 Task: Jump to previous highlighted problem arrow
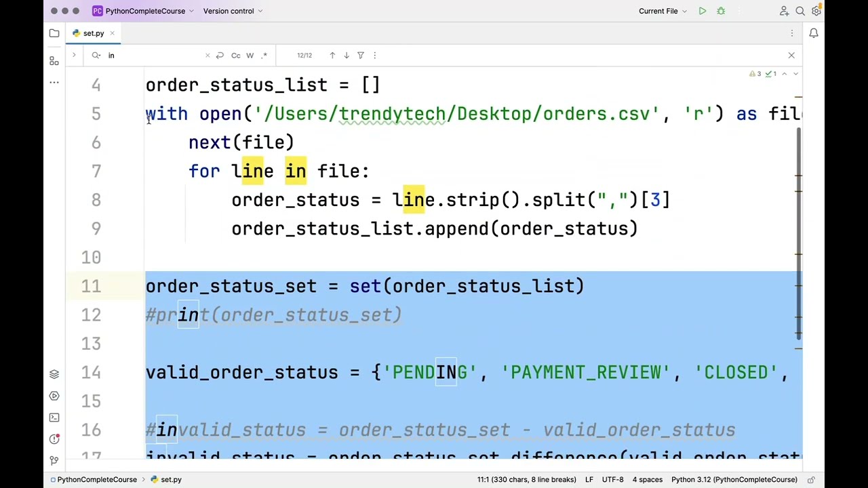[785, 74]
